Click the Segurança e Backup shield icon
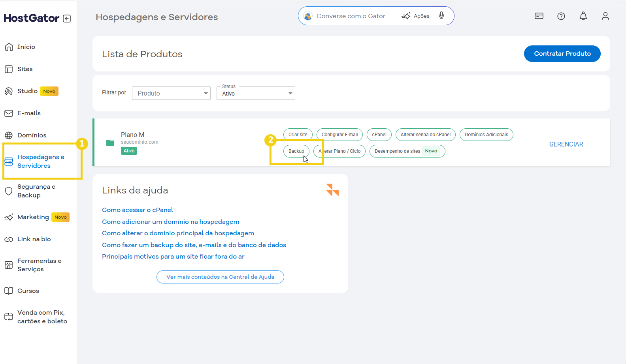626x364 pixels. (9, 191)
